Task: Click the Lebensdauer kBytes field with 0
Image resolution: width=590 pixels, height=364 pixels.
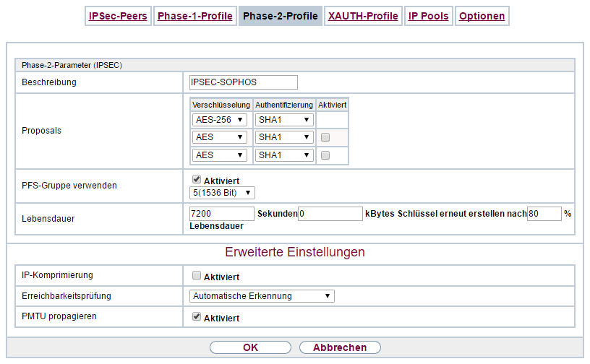Action: (x=330, y=214)
